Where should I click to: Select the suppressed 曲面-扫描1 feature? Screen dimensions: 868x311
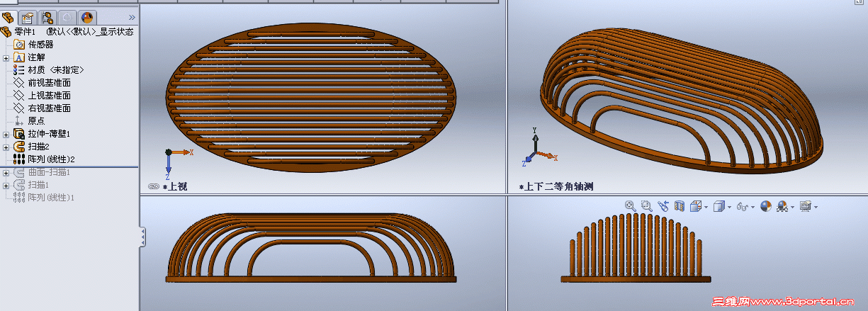[x=49, y=172]
